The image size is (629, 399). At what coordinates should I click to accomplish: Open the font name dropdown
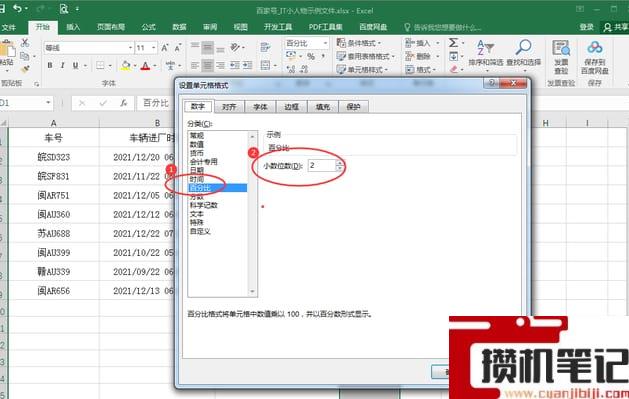click(130, 48)
